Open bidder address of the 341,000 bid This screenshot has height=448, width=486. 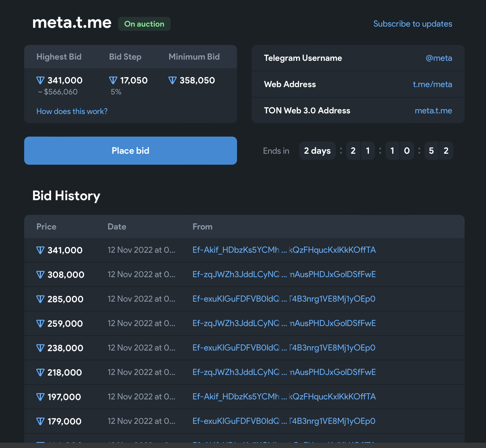284,250
